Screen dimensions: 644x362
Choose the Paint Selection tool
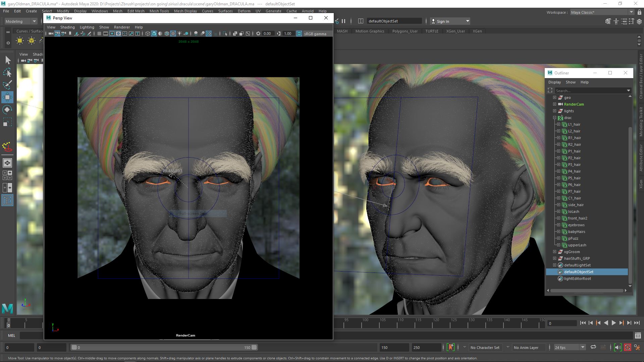[7, 85]
